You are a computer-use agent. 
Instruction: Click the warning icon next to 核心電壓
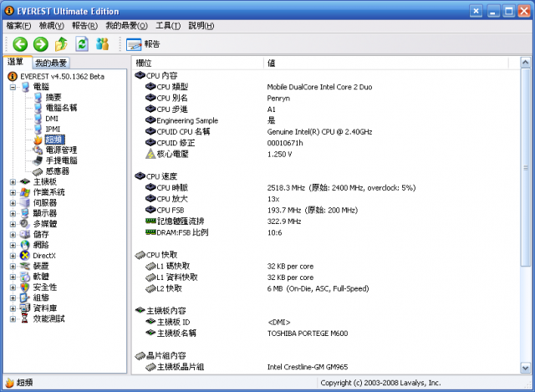click(150, 154)
